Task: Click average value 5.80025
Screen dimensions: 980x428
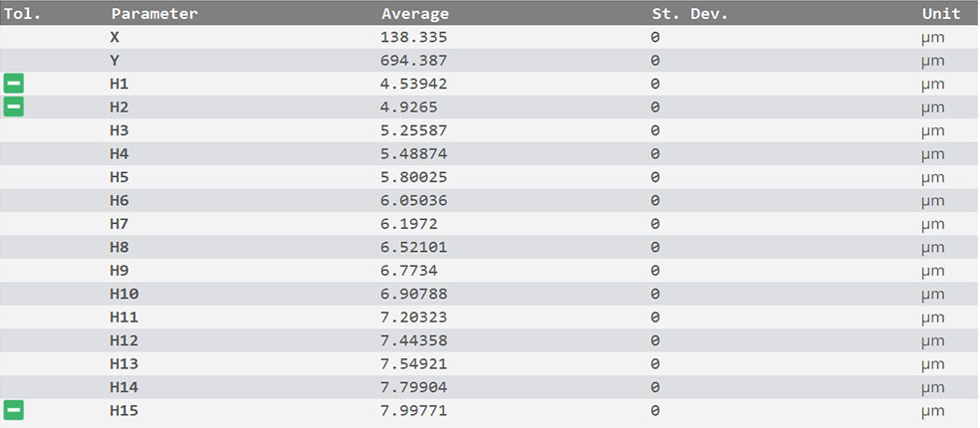Action: pyautogui.click(x=413, y=177)
